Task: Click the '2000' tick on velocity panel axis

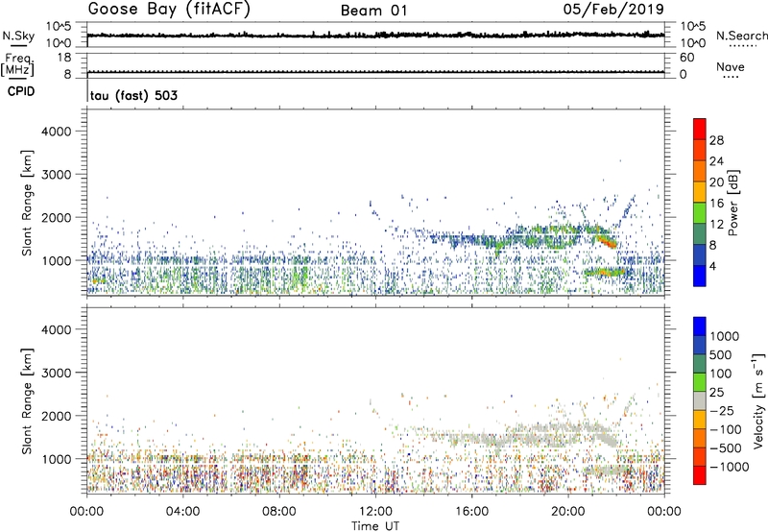Action: [56, 416]
